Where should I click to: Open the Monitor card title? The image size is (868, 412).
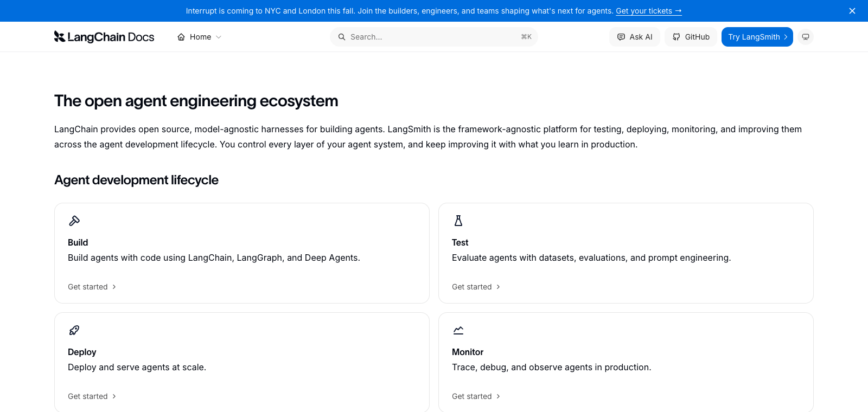468,352
